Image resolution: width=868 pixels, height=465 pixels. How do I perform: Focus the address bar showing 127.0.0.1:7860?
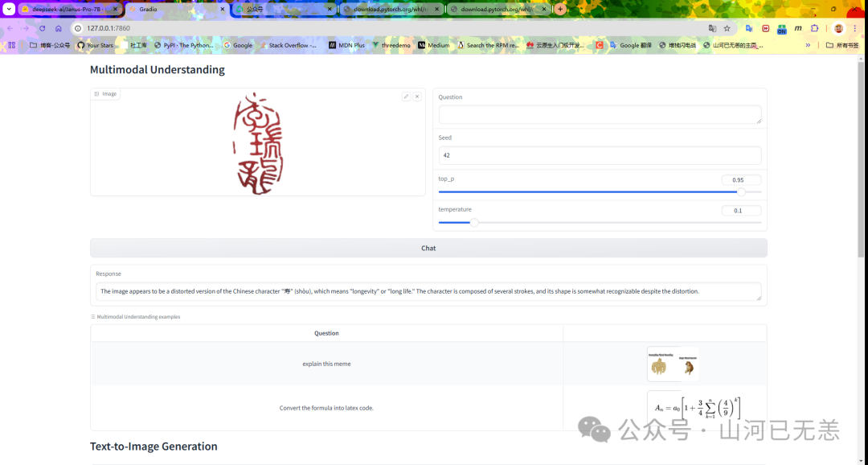point(387,28)
